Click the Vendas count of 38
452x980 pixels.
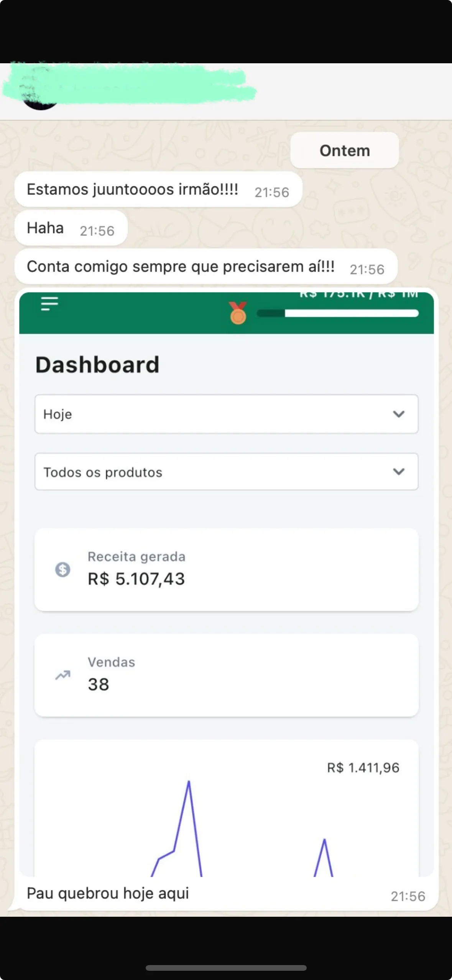99,684
